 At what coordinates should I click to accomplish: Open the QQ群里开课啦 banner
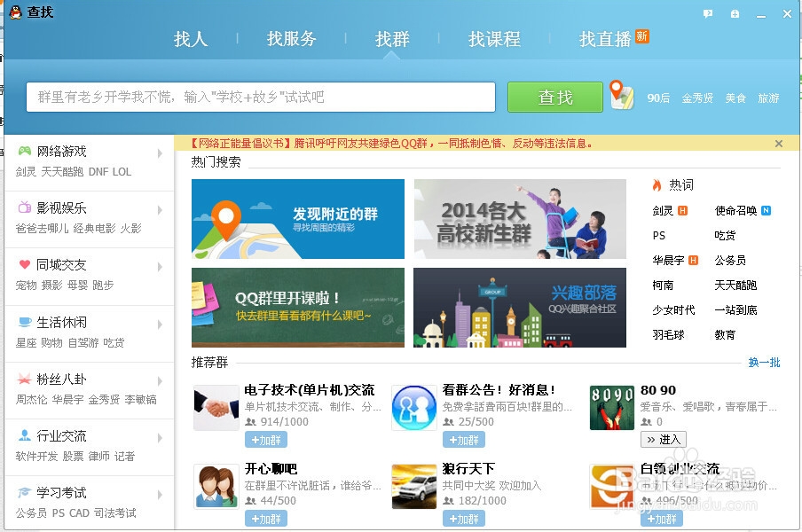click(298, 308)
